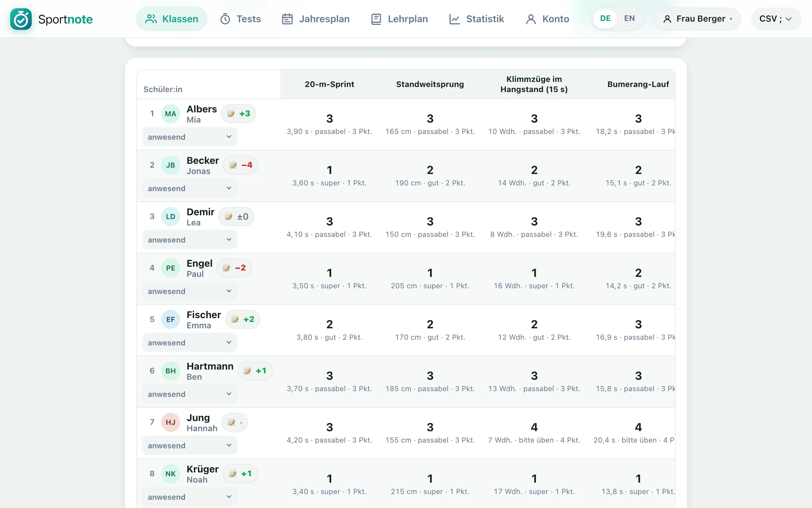
Task: Click the HJ avatar of Jung
Action: click(x=170, y=422)
